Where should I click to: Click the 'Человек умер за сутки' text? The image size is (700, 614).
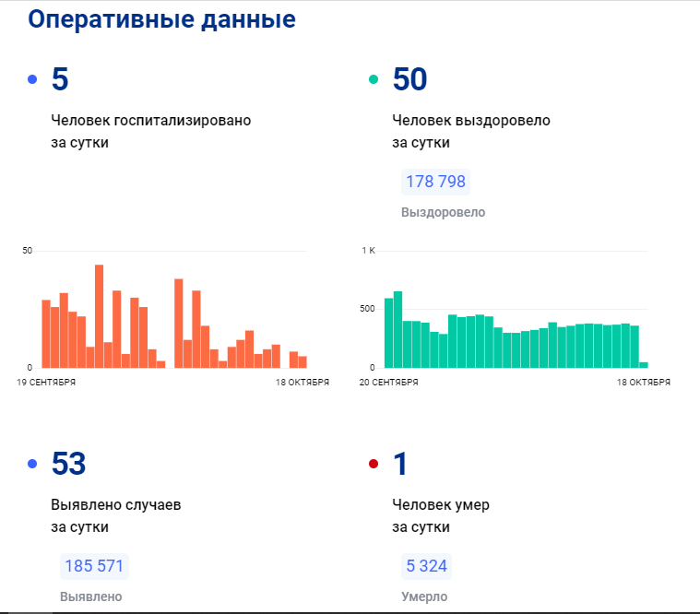440,516
